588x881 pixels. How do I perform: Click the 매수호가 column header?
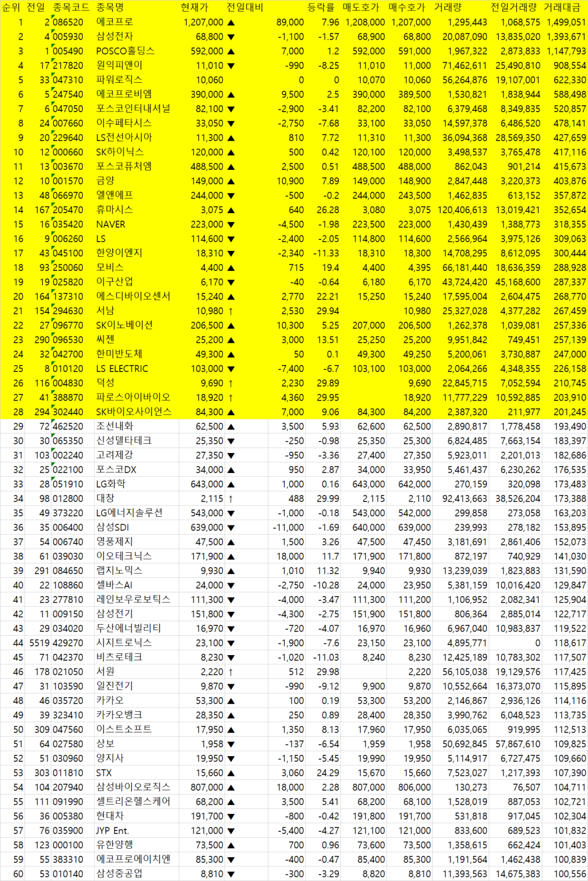(x=407, y=7)
